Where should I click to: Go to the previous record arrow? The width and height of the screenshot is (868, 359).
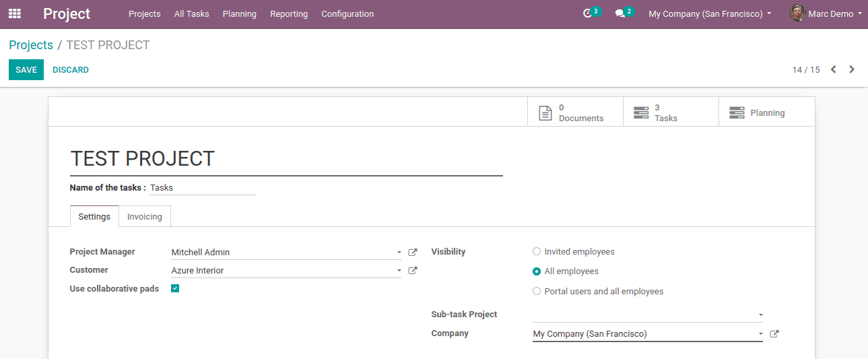pos(834,69)
